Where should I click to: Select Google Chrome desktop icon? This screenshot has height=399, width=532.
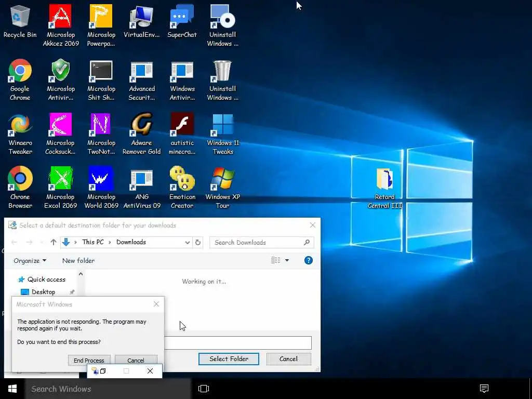point(20,79)
